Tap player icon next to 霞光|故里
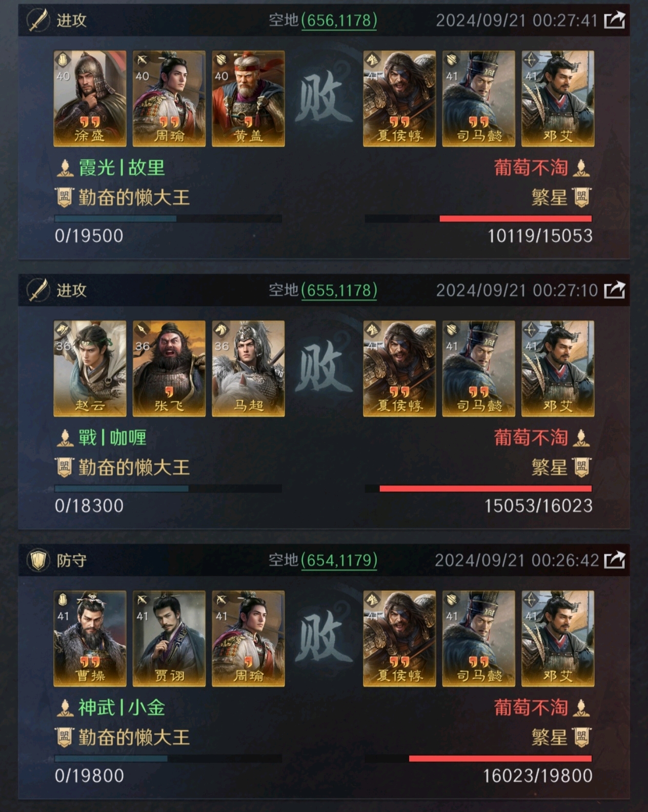The image size is (648, 812). point(65,168)
